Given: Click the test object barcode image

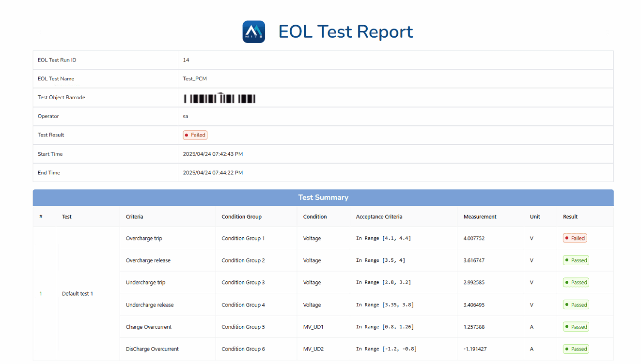Looking at the screenshot, I should (219, 98).
